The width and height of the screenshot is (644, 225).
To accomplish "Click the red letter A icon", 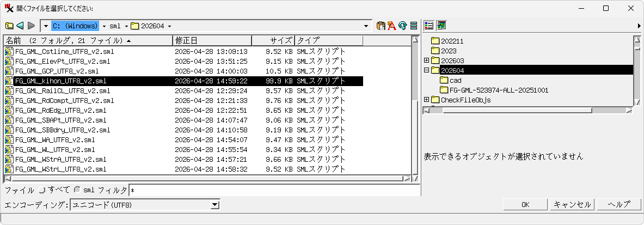I will [391, 26].
